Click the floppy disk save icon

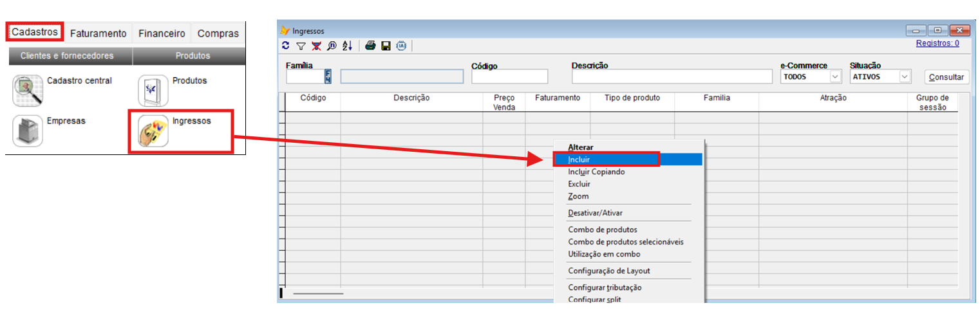pos(386,46)
